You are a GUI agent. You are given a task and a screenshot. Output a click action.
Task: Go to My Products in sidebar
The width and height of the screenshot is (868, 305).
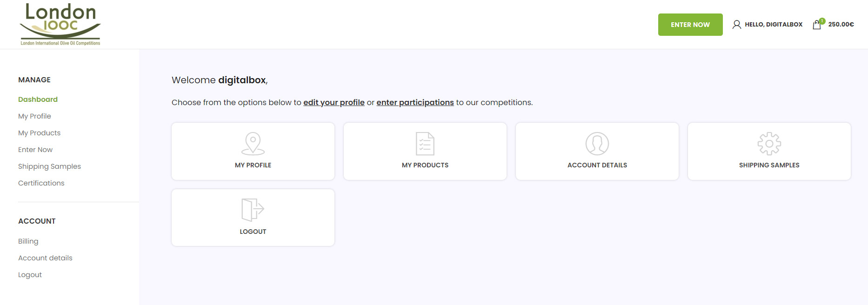click(x=40, y=133)
